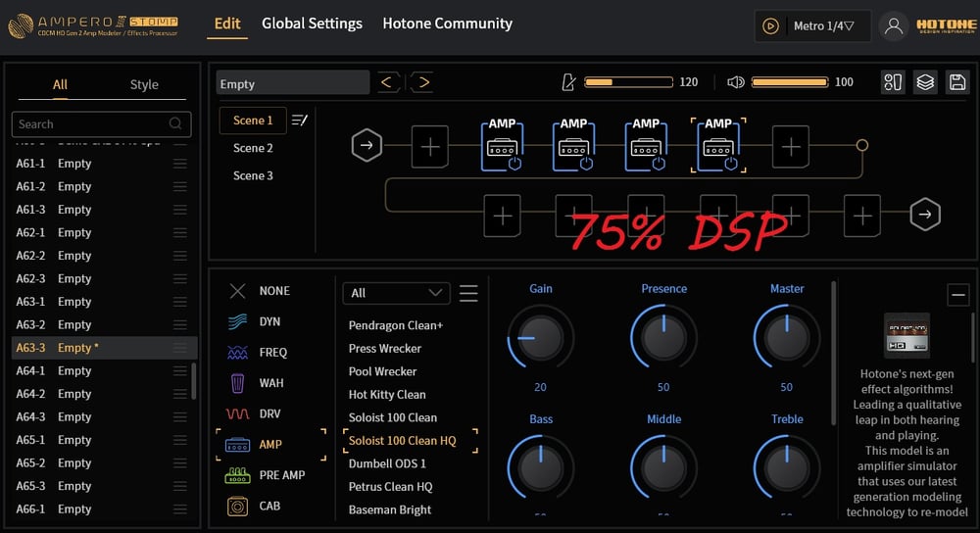Open the stacked layers icon
This screenshot has width=980, height=533.
pyautogui.click(x=925, y=82)
